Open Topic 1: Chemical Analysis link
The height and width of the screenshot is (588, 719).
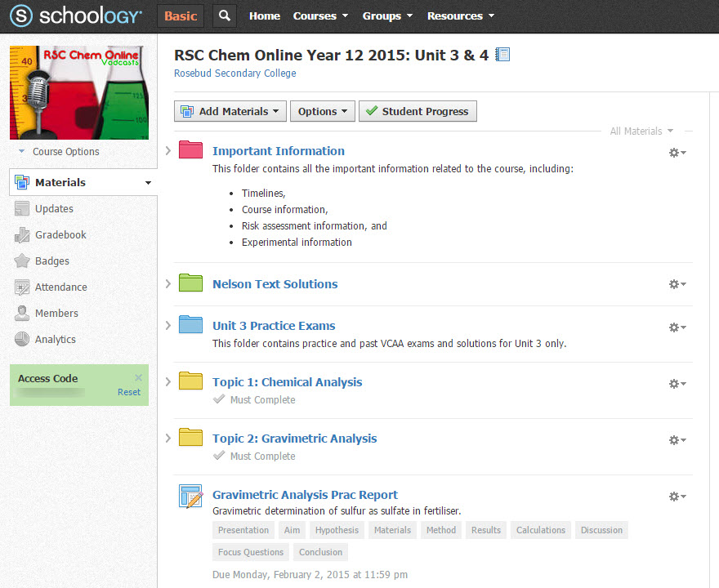click(287, 382)
